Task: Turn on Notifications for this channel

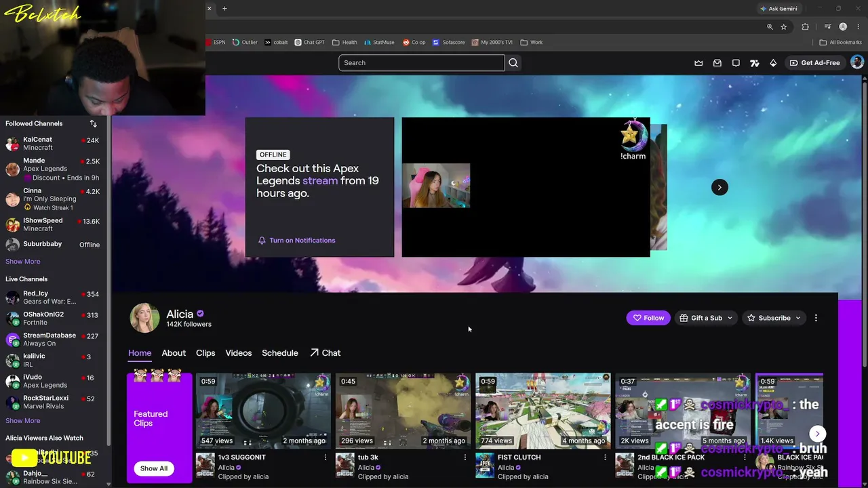Action: click(297, 241)
